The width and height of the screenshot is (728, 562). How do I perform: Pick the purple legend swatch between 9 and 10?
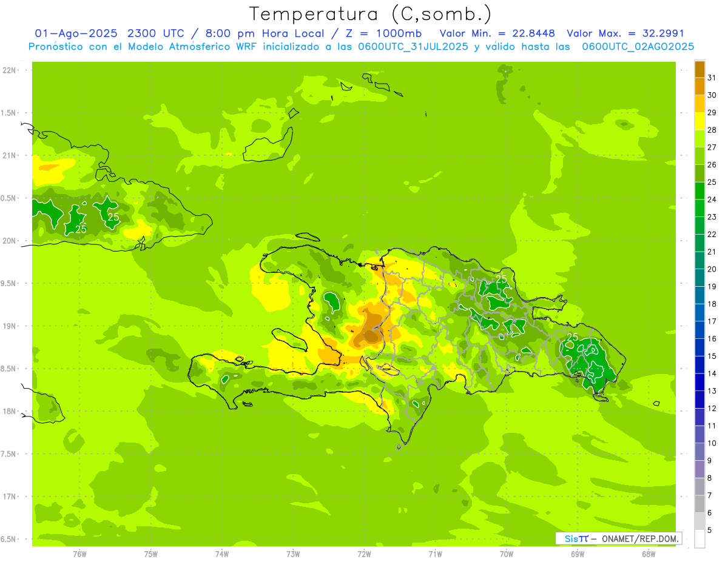(x=699, y=452)
